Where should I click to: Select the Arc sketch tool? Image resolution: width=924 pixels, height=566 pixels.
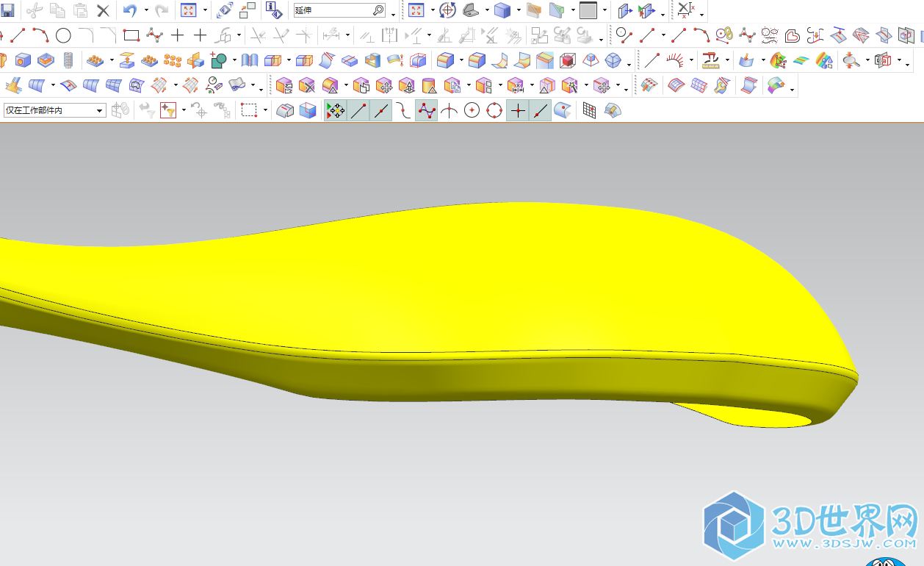(x=40, y=35)
